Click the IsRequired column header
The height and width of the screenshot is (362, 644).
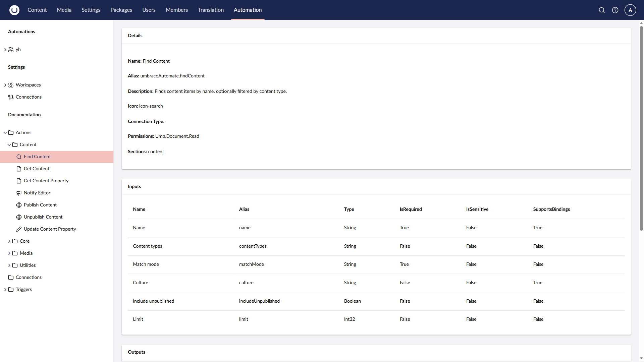point(411,209)
